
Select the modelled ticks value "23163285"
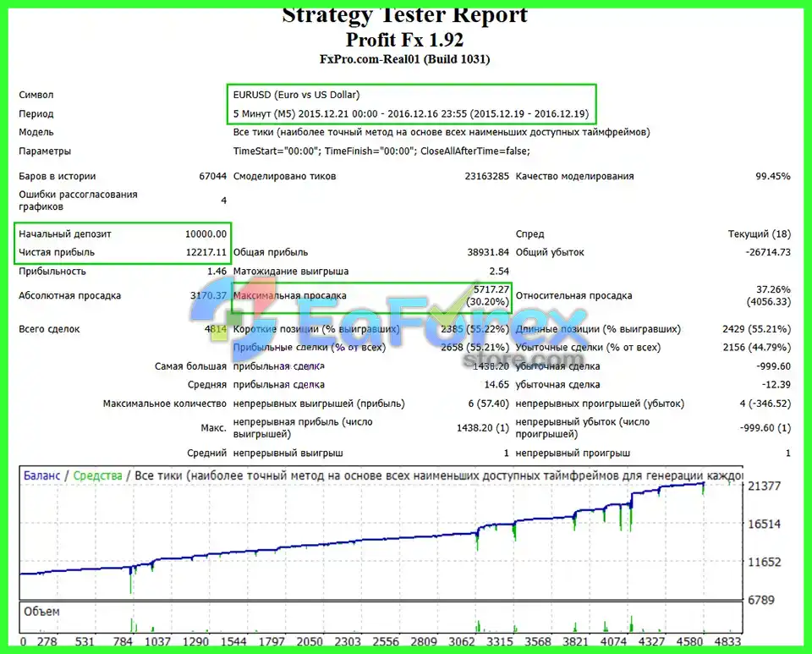tap(487, 176)
